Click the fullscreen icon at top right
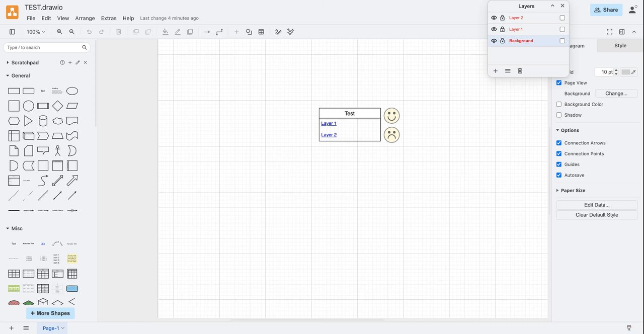This screenshot has width=644, height=334. pos(609,32)
